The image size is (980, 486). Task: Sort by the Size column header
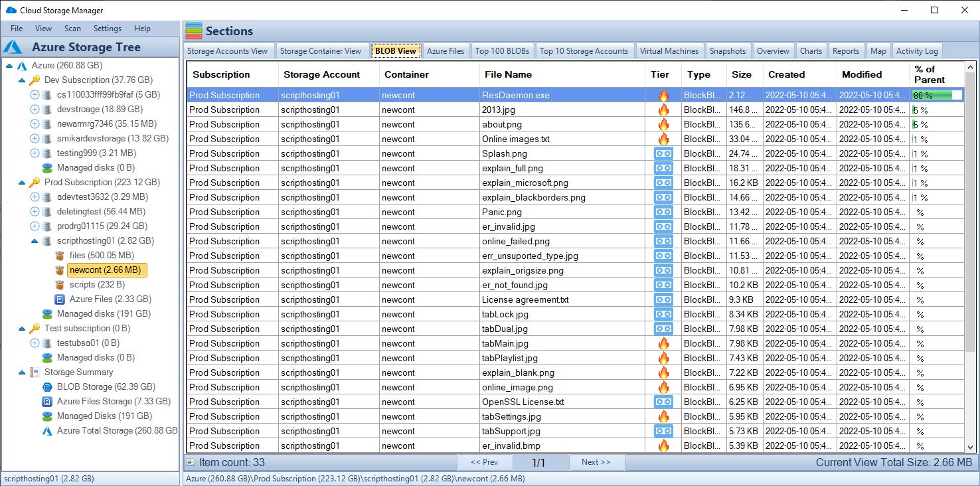click(745, 75)
